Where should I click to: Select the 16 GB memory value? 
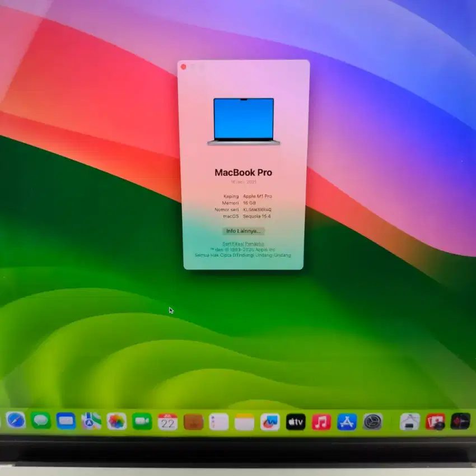pyautogui.click(x=249, y=203)
